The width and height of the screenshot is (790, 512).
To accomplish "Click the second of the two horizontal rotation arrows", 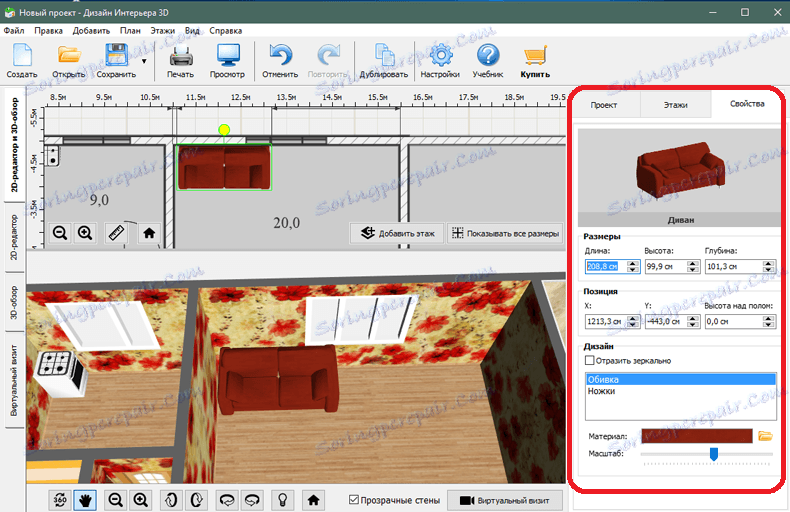I will pos(252,500).
